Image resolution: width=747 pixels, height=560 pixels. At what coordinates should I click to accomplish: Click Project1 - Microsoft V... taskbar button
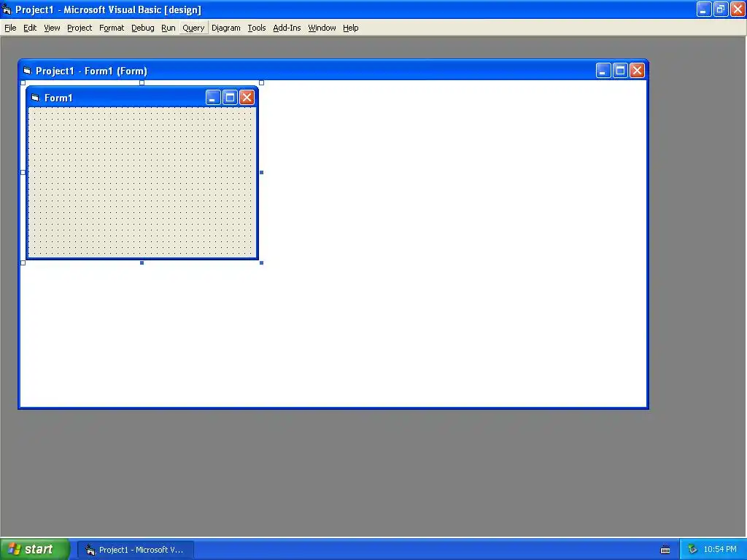pyautogui.click(x=135, y=550)
